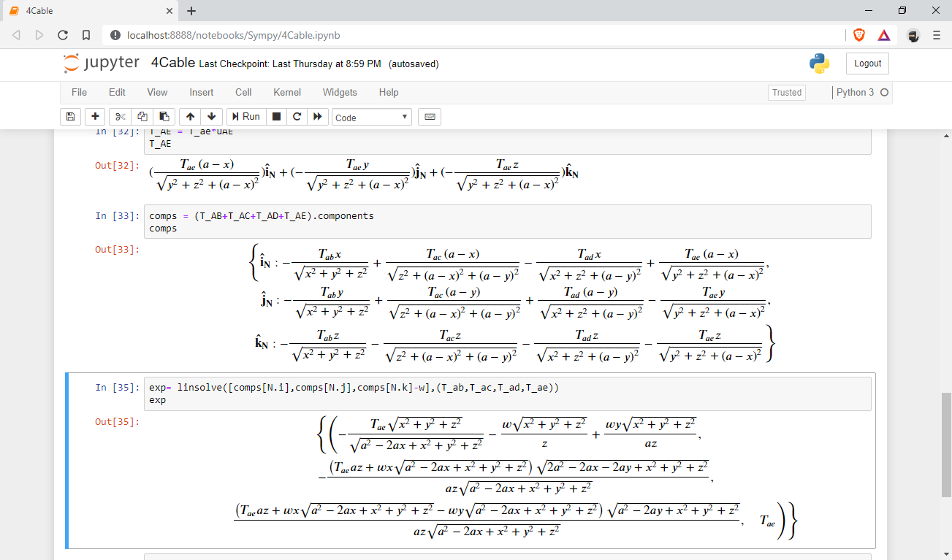Viewport: 952px width, 560px height.
Task: Go back in browser history
Action: pyautogui.click(x=17, y=35)
